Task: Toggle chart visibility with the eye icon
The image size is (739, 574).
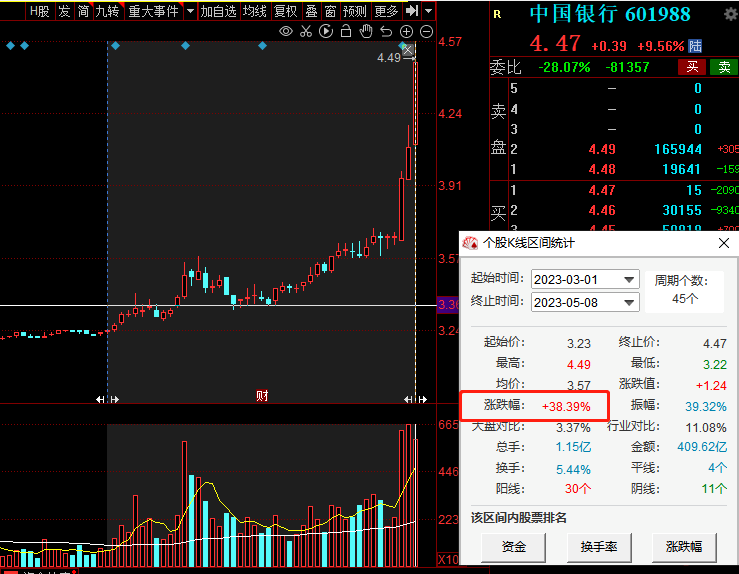Action: [286, 32]
